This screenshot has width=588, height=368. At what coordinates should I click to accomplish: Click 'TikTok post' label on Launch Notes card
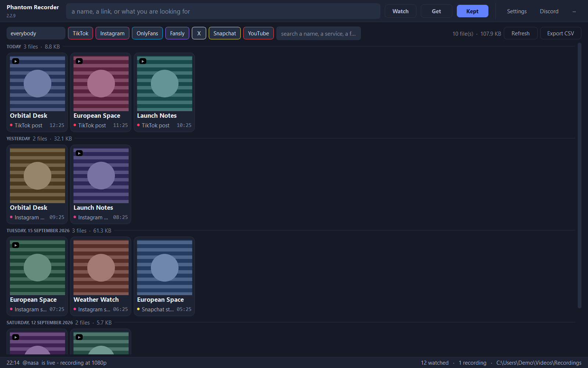click(x=156, y=125)
